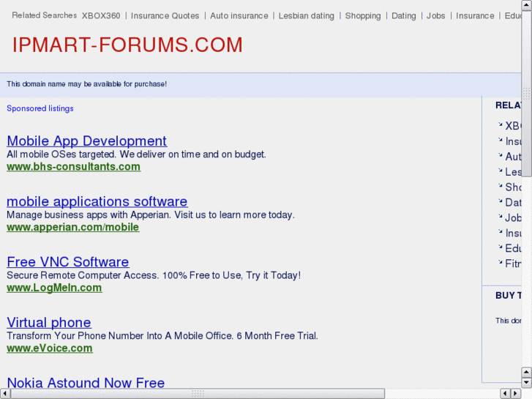The image size is (532, 399).
Task: Open mobile applications software listing
Action: (x=97, y=201)
